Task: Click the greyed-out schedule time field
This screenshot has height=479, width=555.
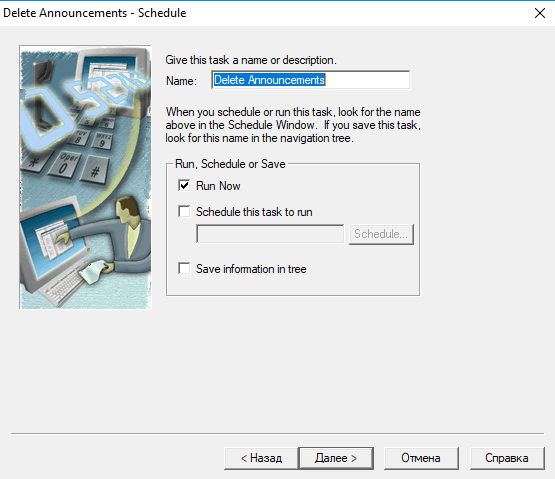Action: pos(270,234)
